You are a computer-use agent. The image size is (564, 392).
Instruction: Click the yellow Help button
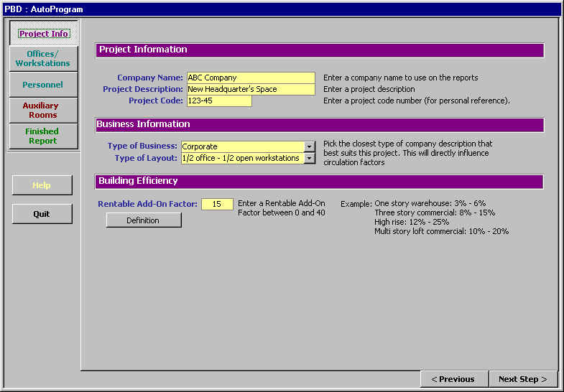click(x=42, y=185)
